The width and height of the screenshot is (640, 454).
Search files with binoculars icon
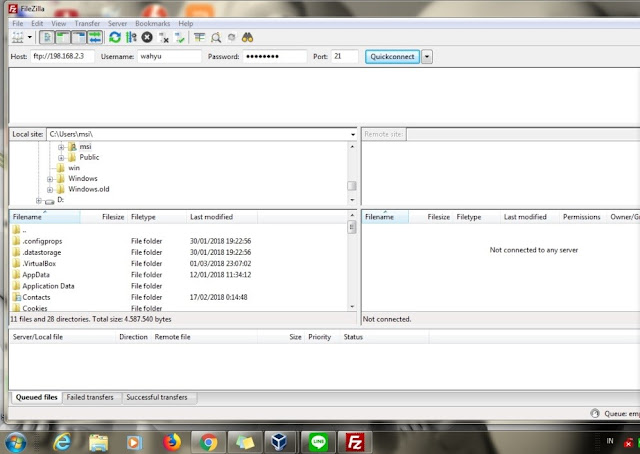247,38
